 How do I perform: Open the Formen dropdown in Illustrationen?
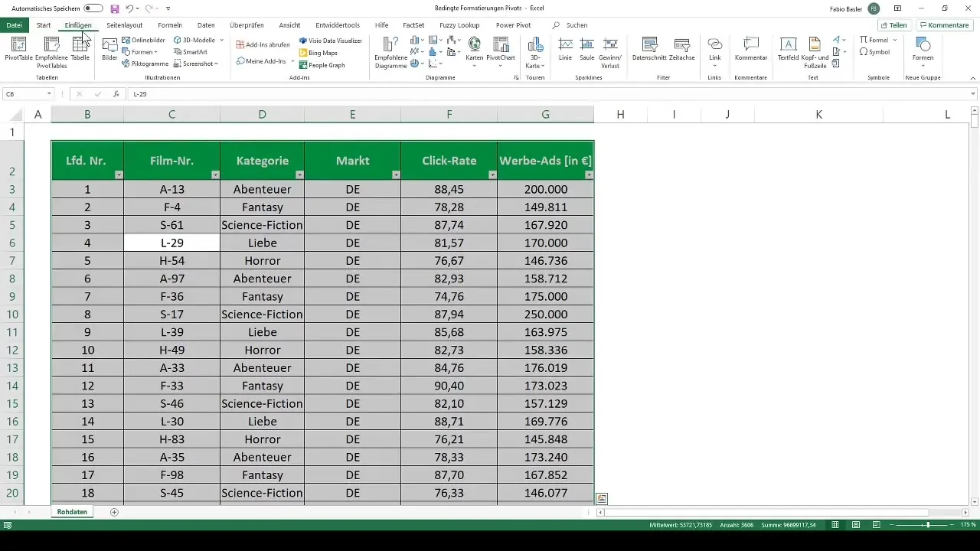click(140, 52)
